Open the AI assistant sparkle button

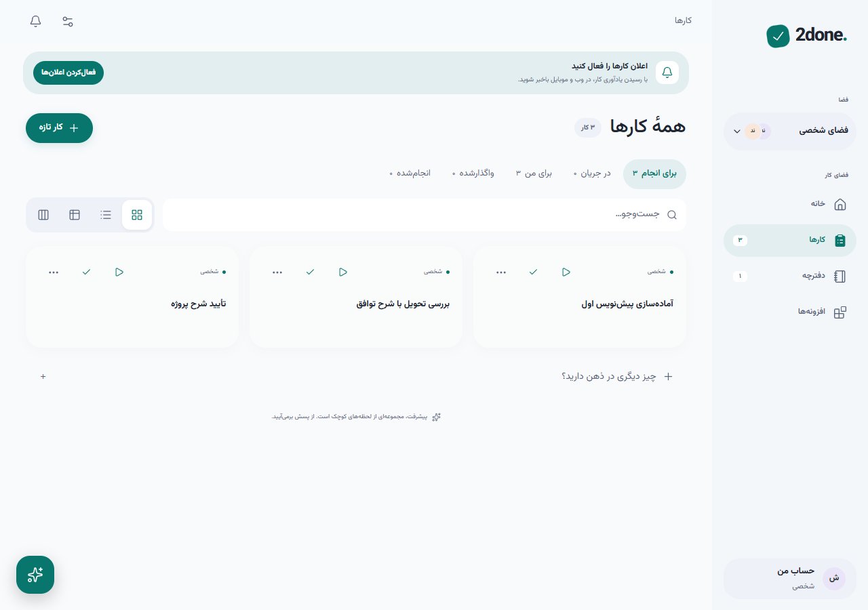[35, 575]
